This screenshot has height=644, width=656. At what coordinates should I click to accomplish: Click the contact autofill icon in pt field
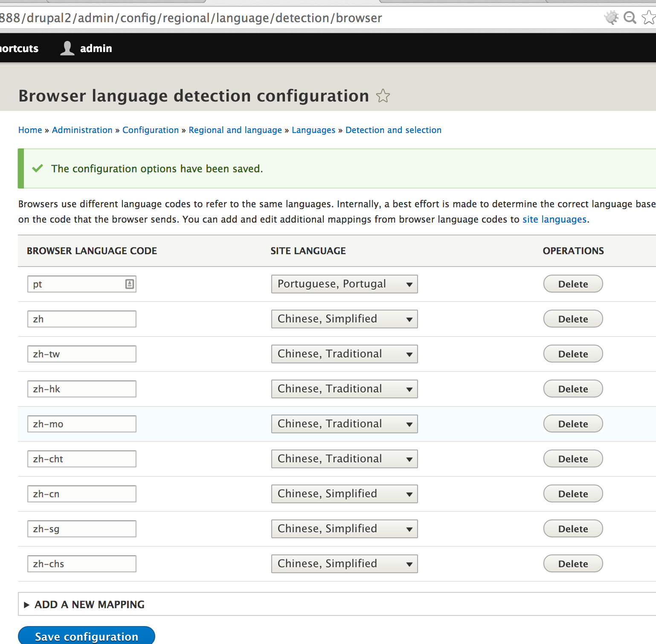tap(130, 284)
